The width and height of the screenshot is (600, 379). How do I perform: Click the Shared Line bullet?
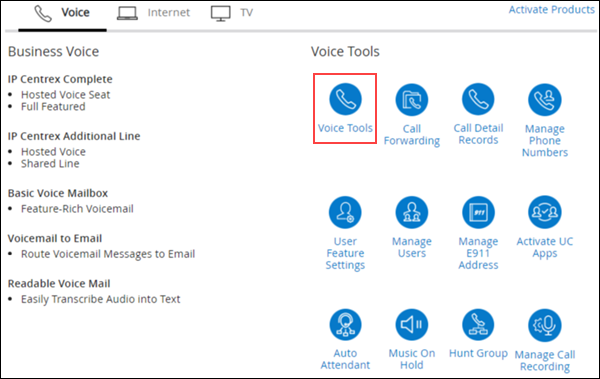tap(50, 163)
